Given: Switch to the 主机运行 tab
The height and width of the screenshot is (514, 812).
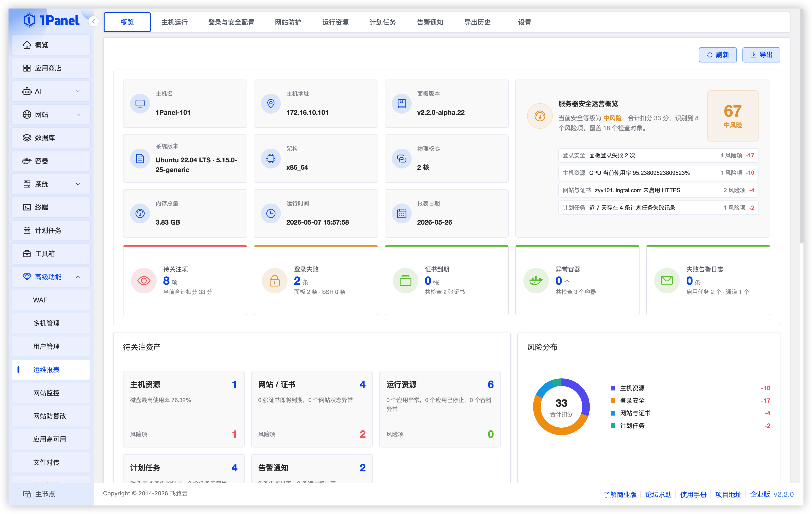Looking at the screenshot, I should pyautogui.click(x=174, y=22).
